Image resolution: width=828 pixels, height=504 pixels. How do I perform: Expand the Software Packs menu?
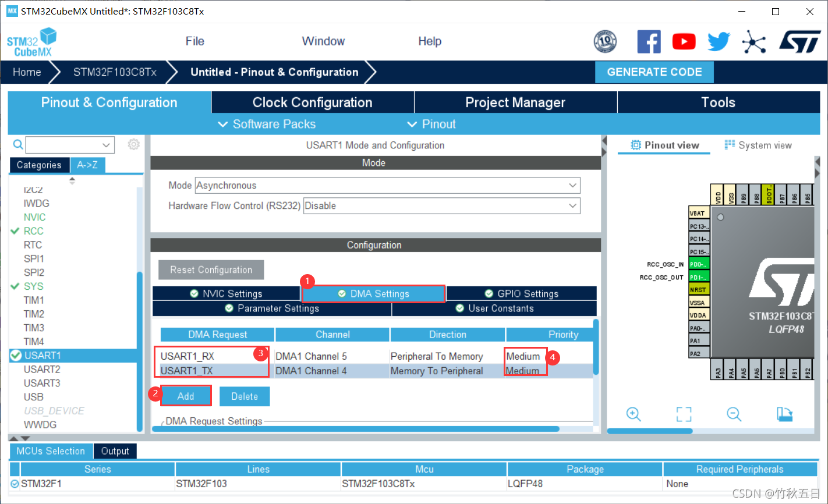[266, 124]
